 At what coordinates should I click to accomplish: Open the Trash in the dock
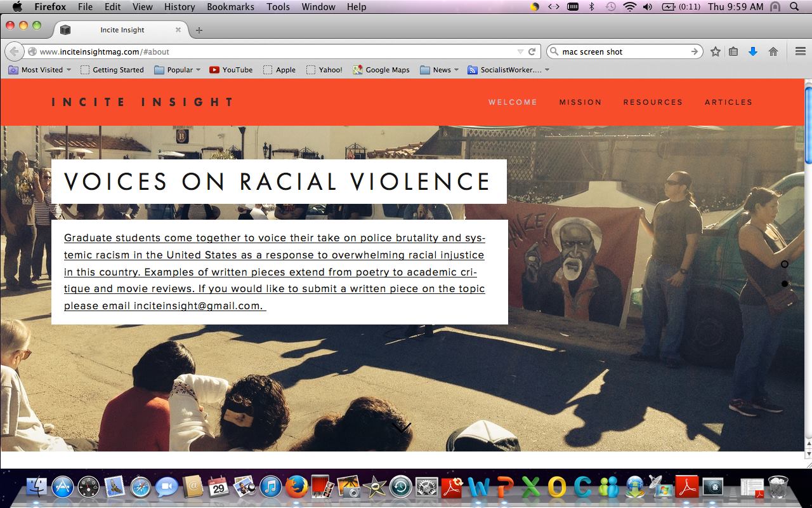pyautogui.click(x=778, y=487)
